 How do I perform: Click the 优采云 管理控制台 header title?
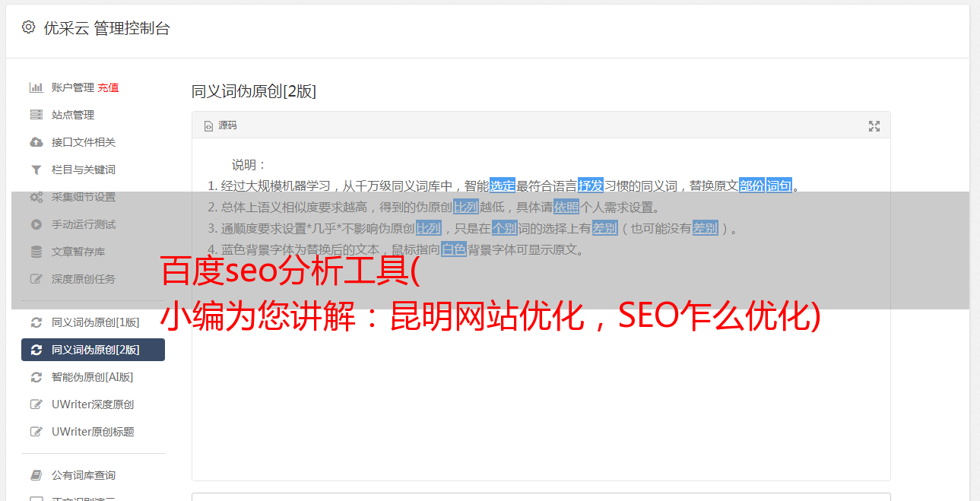pyautogui.click(x=106, y=28)
